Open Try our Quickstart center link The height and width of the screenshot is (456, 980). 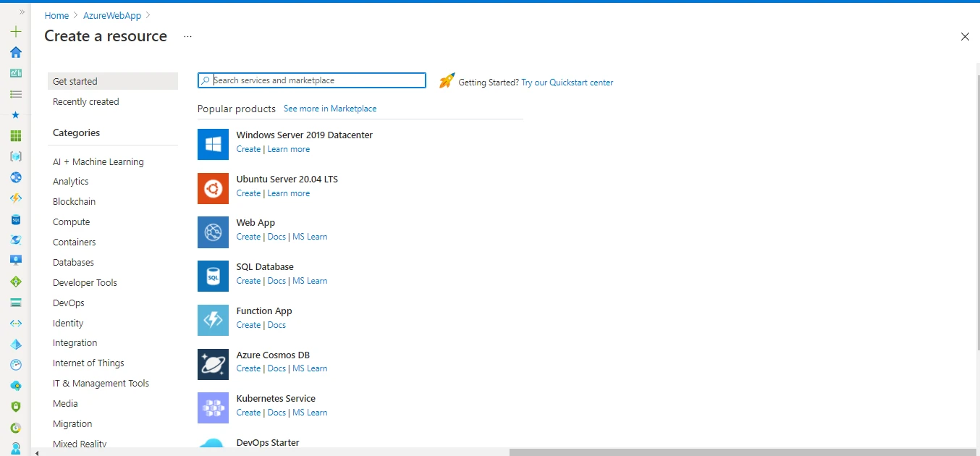[567, 82]
